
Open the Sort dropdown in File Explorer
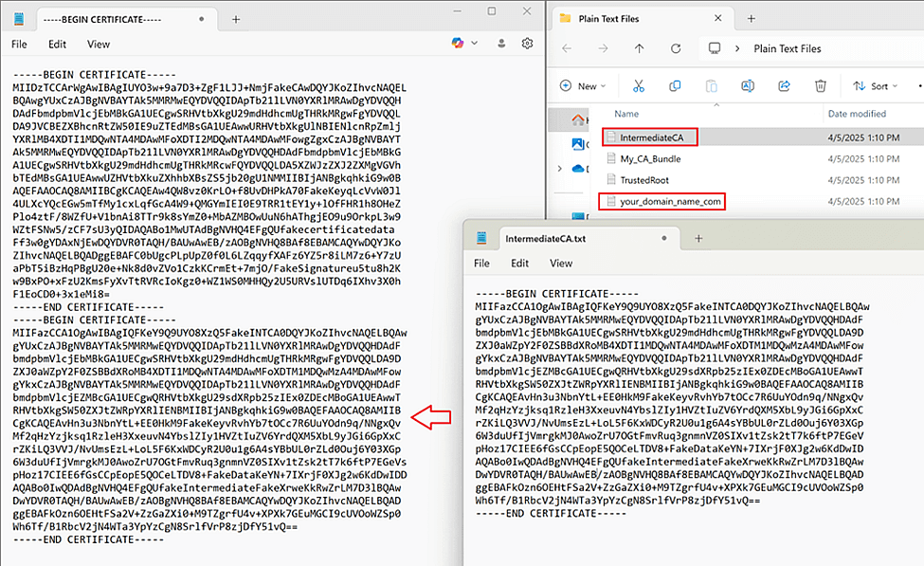[x=878, y=85]
